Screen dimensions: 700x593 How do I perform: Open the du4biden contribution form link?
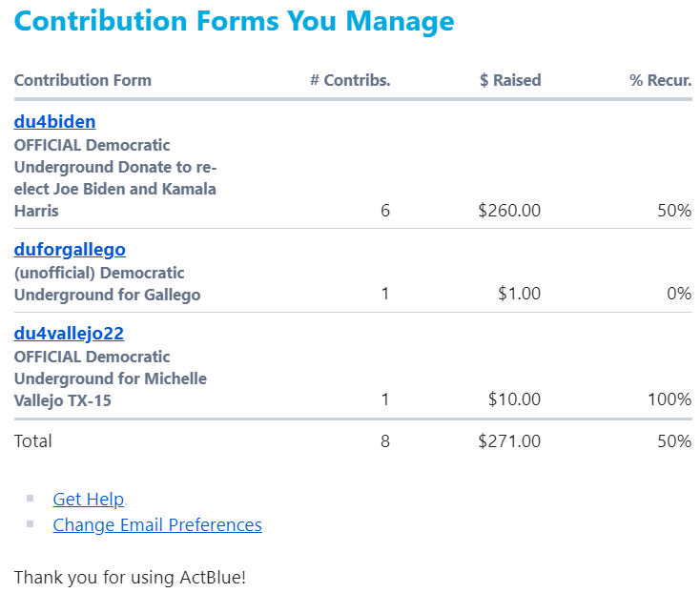pos(54,122)
